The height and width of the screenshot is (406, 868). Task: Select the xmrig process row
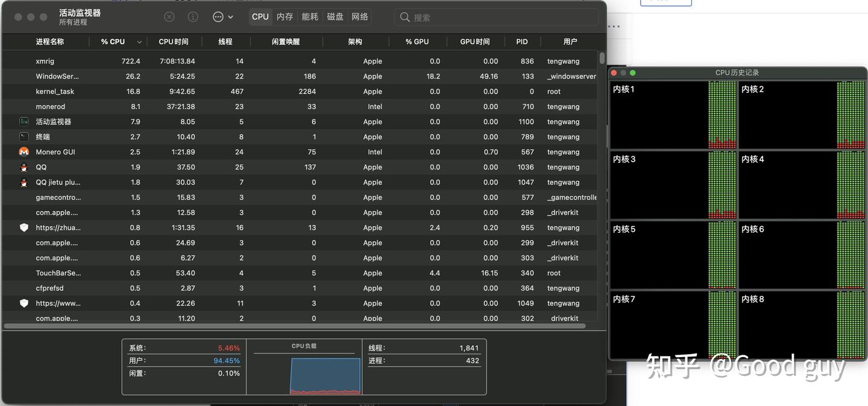(300, 61)
